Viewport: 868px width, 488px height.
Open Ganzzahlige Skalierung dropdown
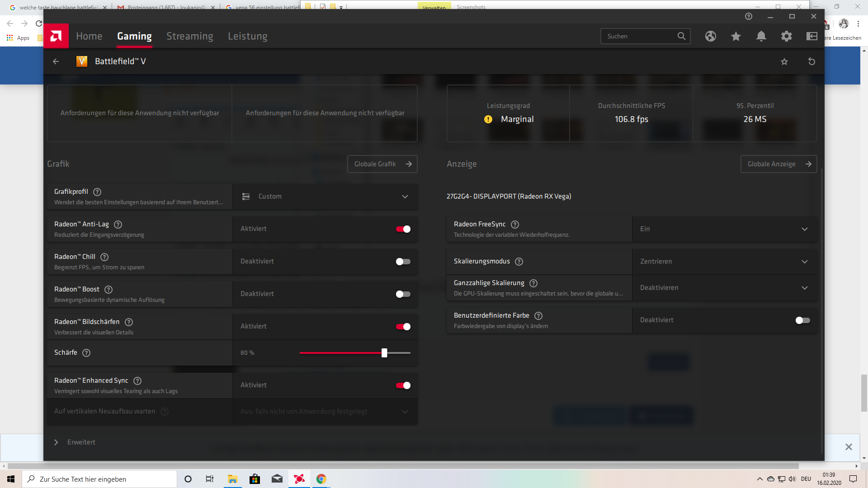click(725, 288)
